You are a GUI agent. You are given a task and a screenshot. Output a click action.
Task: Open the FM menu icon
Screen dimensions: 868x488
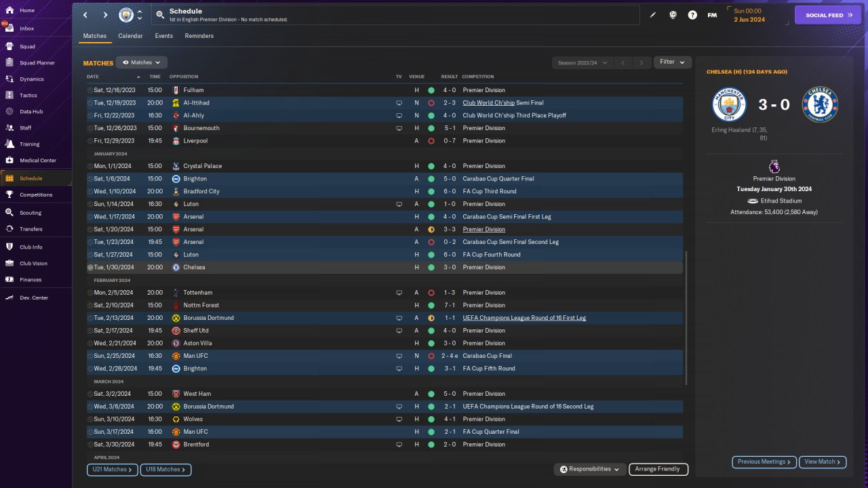[712, 15]
